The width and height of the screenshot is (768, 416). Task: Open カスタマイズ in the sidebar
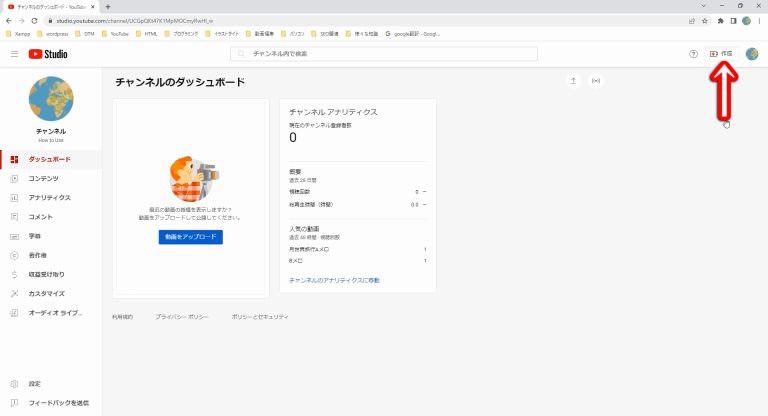coord(46,294)
